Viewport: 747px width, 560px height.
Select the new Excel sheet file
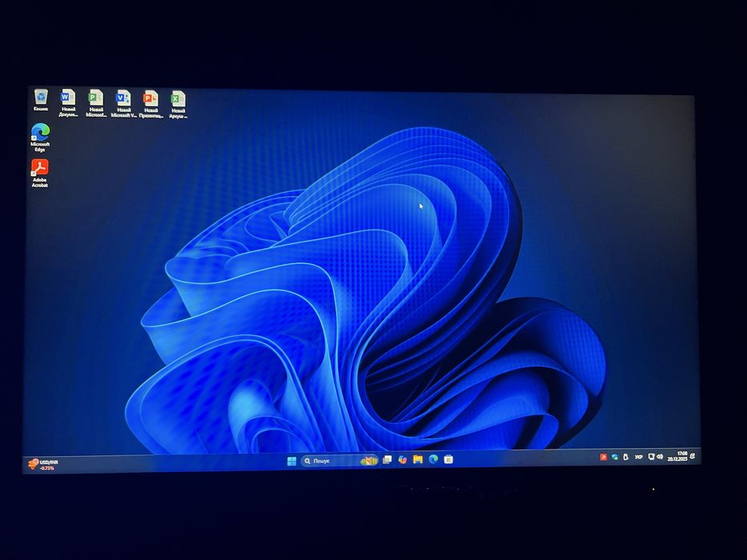pos(179,104)
